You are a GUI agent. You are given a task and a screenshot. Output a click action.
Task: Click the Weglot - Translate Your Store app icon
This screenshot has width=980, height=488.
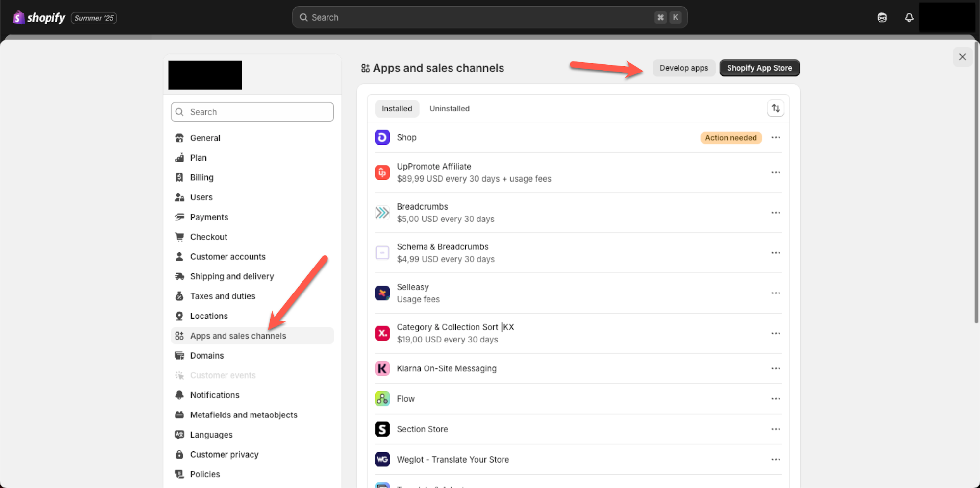click(x=382, y=459)
